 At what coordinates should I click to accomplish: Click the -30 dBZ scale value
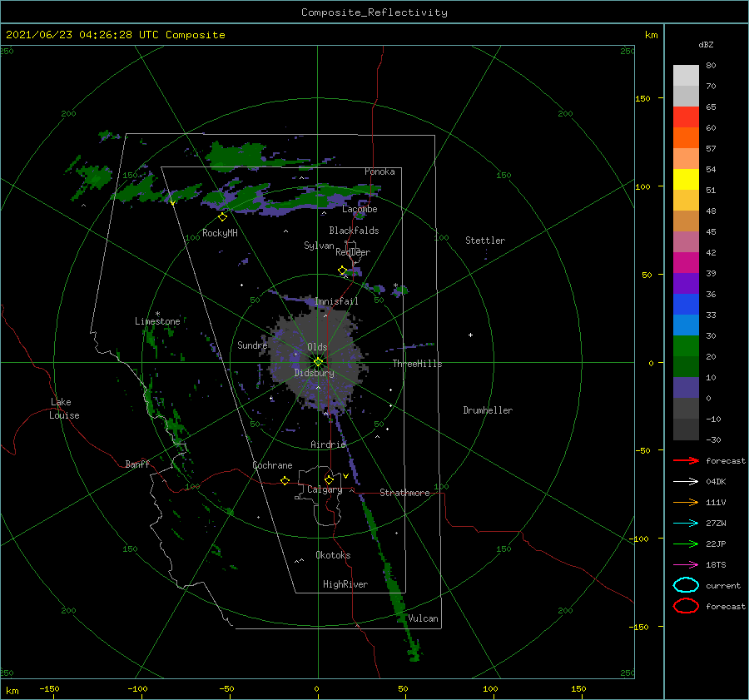[713, 439]
